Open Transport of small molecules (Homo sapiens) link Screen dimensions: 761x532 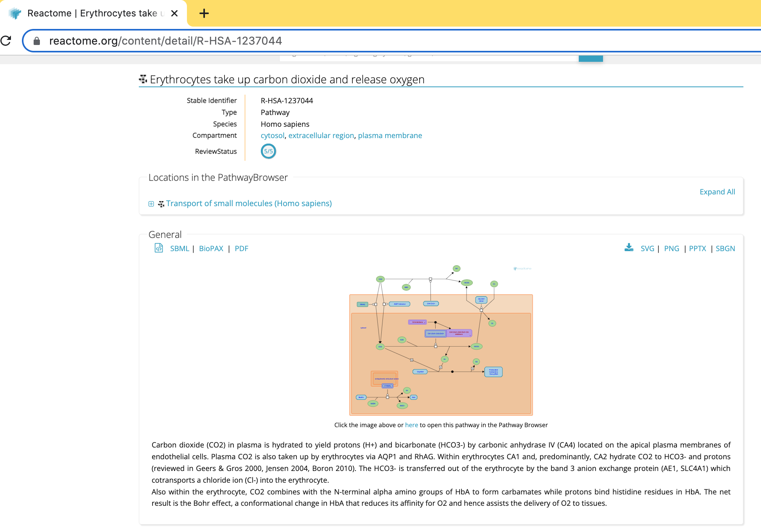(249, 203)
